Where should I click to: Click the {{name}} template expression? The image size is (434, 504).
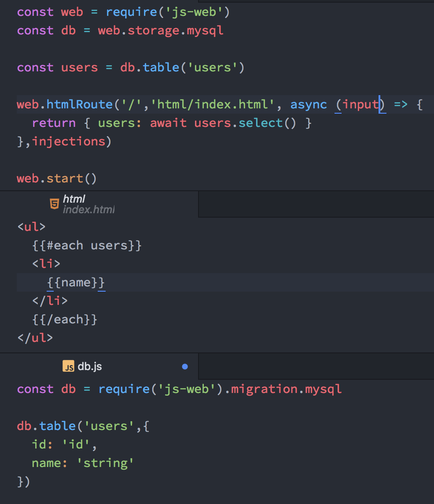point(75,282)
